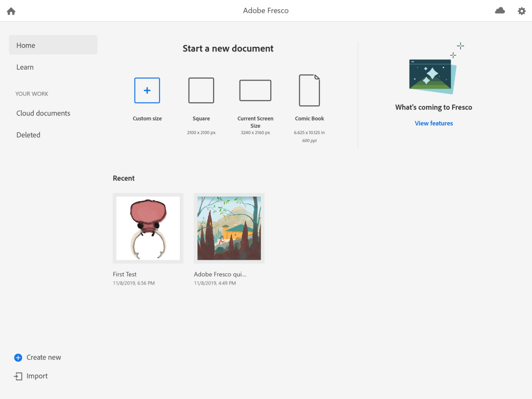The image size is (532, 399).
Task: Click the Start a new document heading
Action: 228,48
